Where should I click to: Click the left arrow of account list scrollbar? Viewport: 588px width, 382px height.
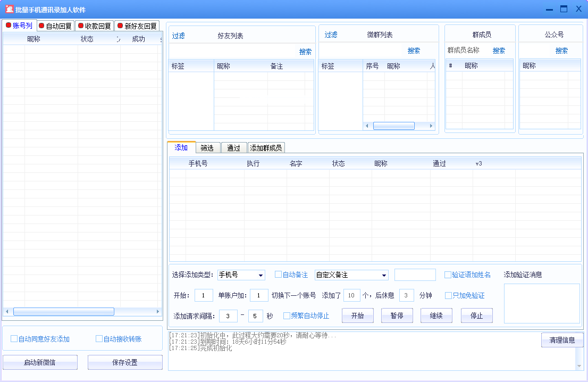pos(7,311)
